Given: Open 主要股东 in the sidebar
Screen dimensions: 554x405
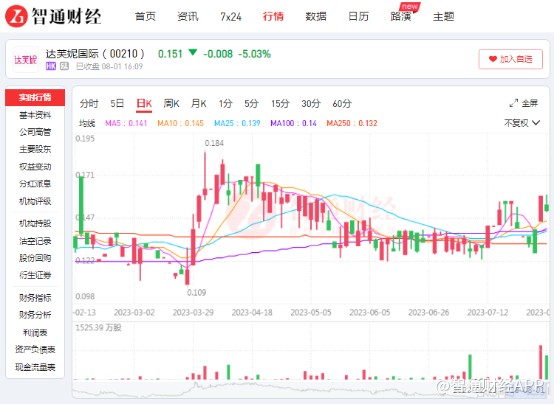Looking at the screenshot, I should [35, 149].
